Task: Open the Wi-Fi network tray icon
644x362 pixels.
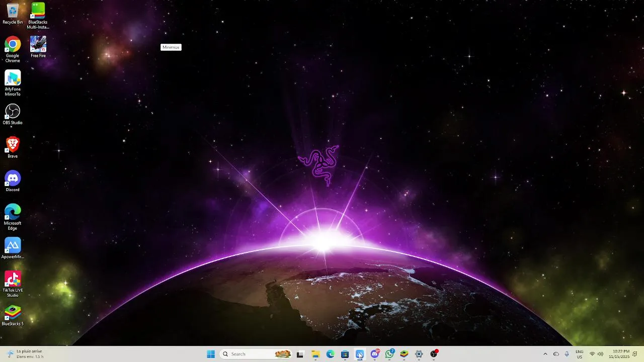Action: click(592, 354)
